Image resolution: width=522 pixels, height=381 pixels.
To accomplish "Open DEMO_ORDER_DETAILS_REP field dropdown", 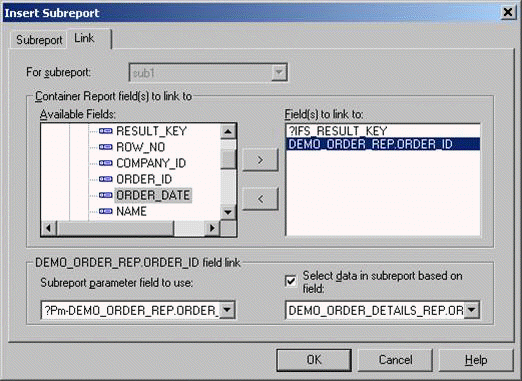I will [471, 310].
